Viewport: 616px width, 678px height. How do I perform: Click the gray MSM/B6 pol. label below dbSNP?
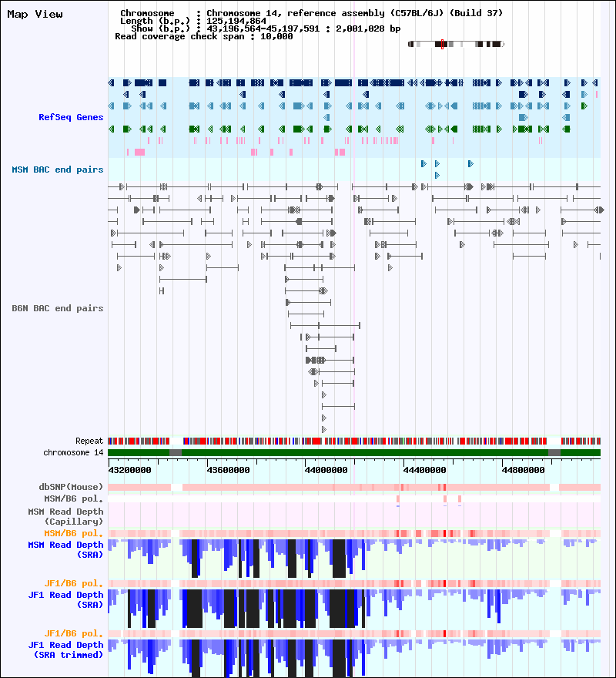(x=73, y=498)
